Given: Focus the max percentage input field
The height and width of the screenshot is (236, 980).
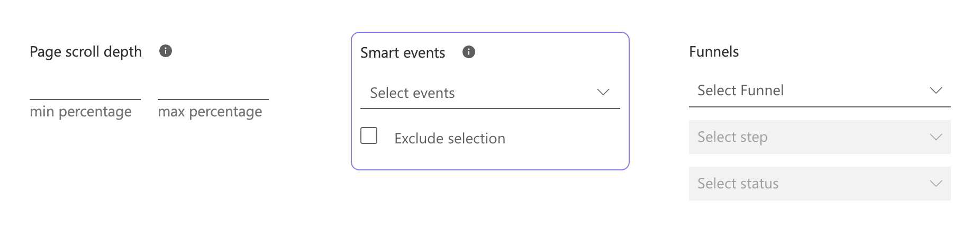Looking at the screenshot, I should tap(213, 90).
